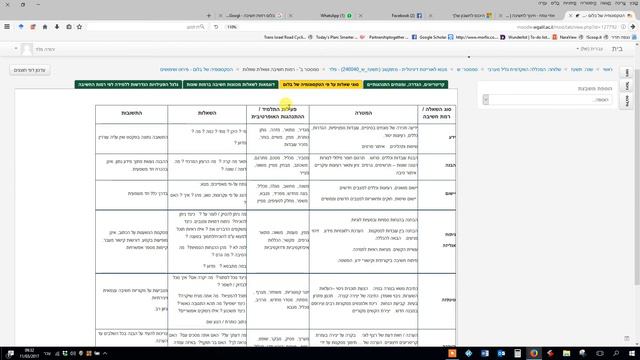Click the bookmark star icon
This screenshot has height=360, width=640.
[79, 27]
